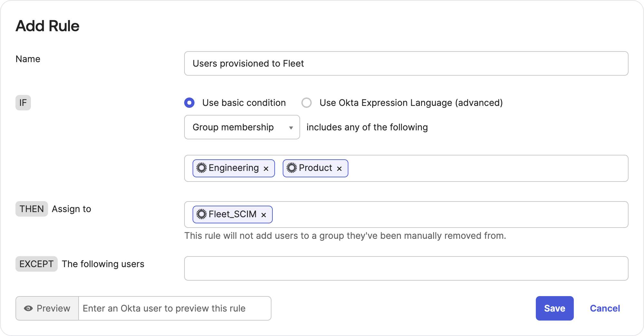Click the EXCEPT label badge
The width and height of the screenshot is (644, 336).
(36, 264)
